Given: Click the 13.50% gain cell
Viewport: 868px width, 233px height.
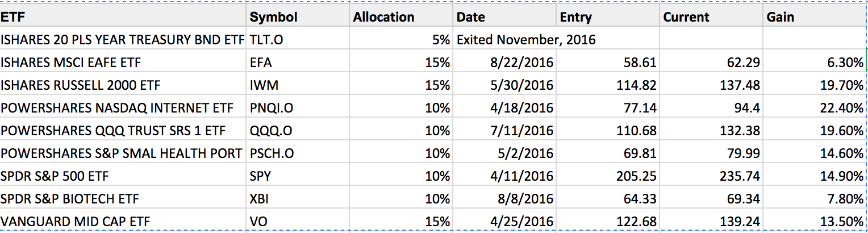Looking at the screenshot, I should [x=815, y=221].
